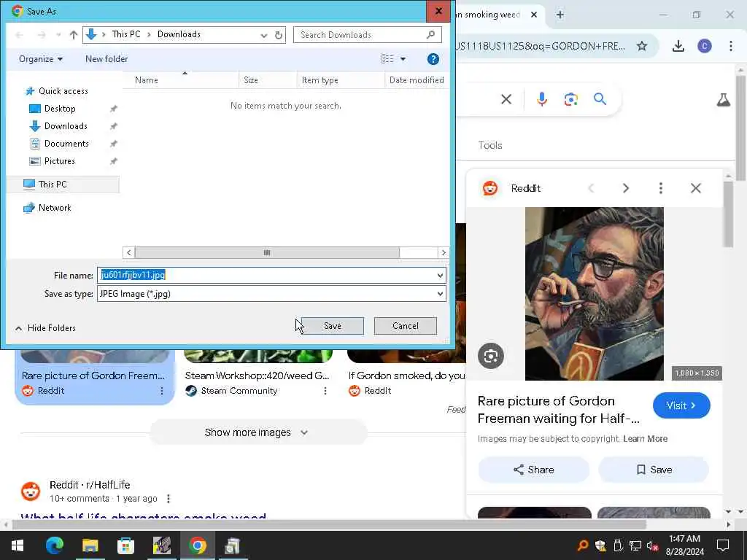Open the view options dropdown arrow
Image resolution: width=747 pixels, height=560 pixels.
point(403,59)
